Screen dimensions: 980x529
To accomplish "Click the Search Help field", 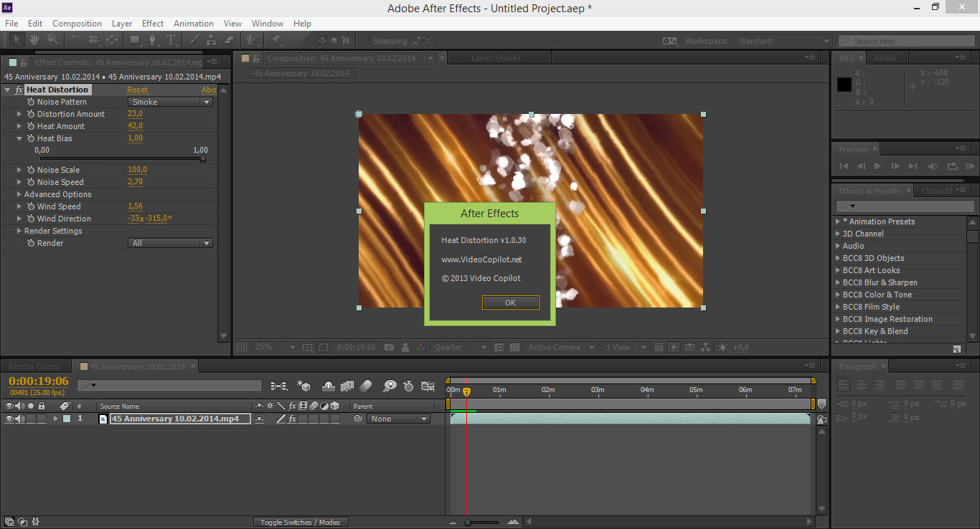I will click(x=907, y=41).
